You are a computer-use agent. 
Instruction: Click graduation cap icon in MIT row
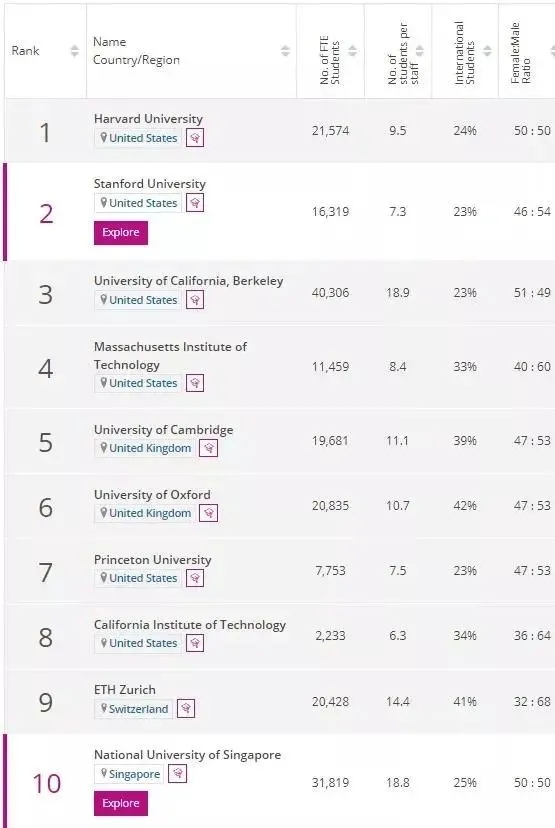(195, 383)
